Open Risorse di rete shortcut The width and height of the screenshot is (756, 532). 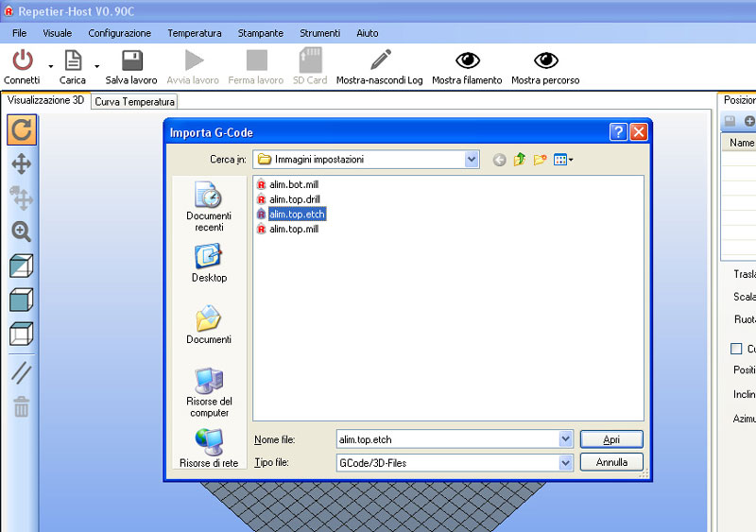tap(209, 449)
